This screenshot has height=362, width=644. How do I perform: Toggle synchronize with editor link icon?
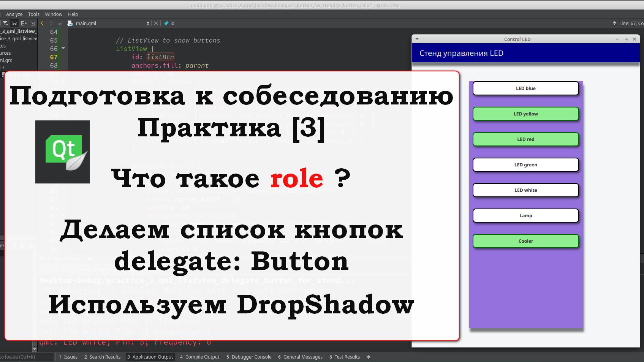point(14,23)
